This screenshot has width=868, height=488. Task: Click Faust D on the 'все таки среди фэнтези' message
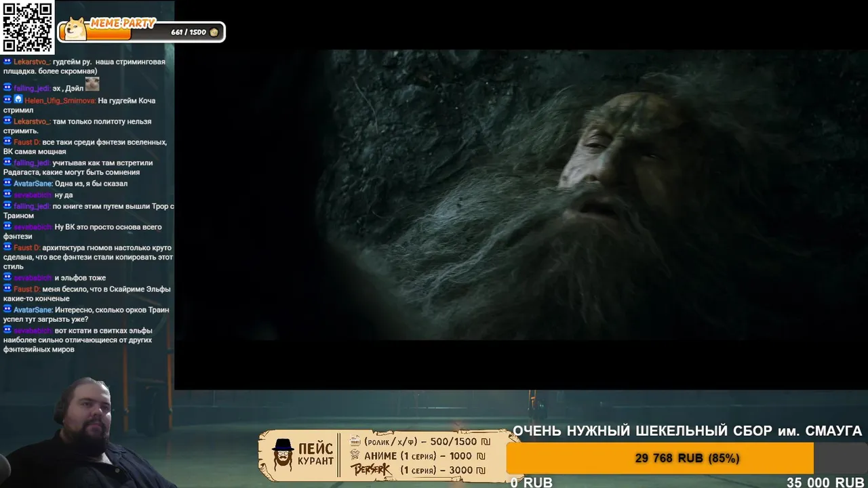27,142
